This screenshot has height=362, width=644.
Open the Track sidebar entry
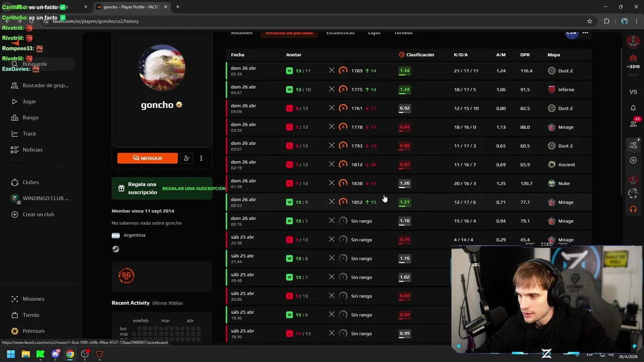click(24, 134)
